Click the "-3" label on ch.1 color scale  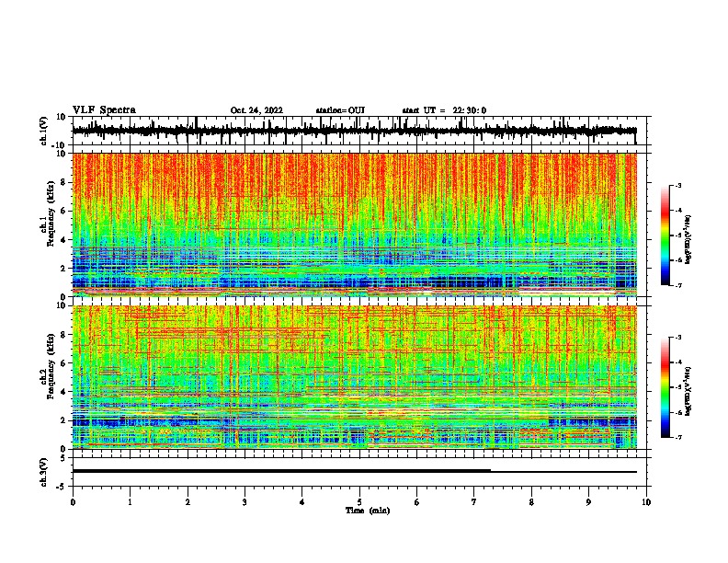pos(678,186)
